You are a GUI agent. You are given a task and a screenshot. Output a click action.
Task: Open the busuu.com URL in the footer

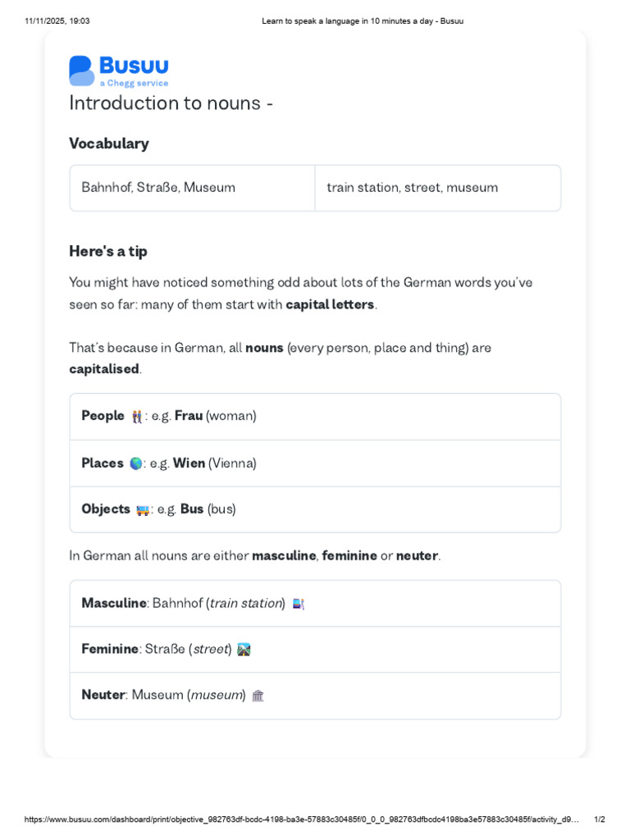click(x=301, y=819)
